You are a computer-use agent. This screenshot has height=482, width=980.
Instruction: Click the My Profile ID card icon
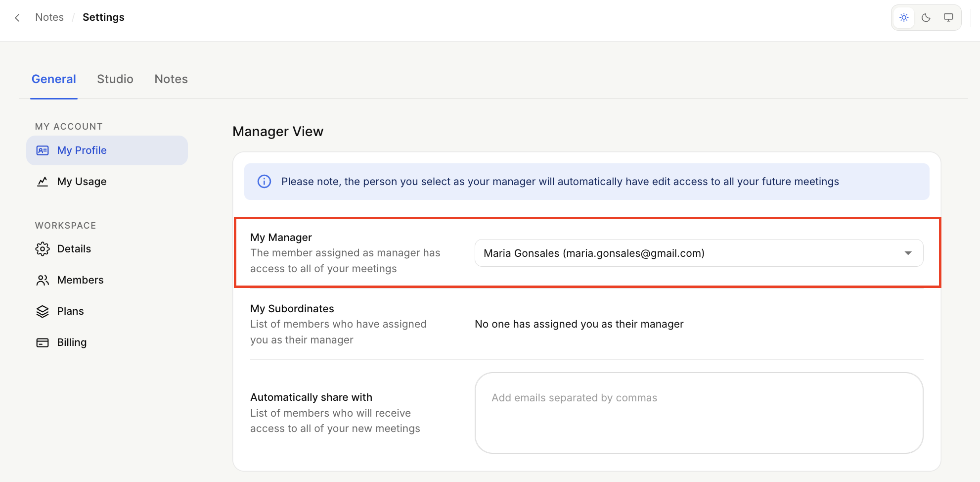[x=43, y=150]
